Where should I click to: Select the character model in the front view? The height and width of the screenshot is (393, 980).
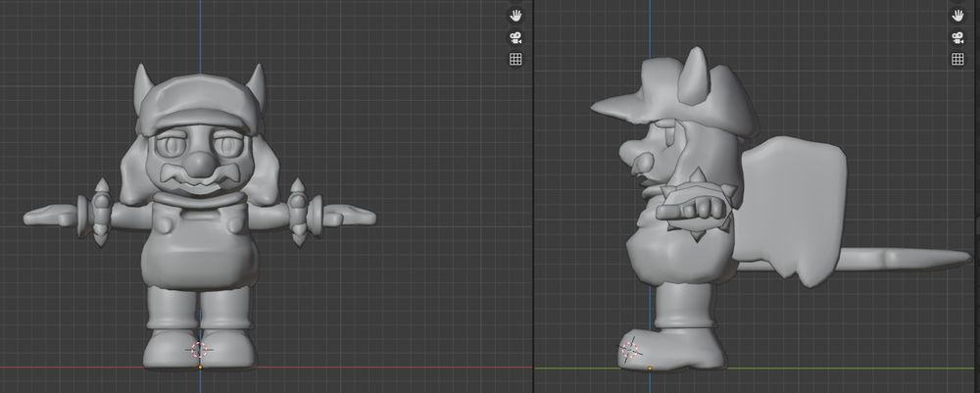tap(200, 216)
